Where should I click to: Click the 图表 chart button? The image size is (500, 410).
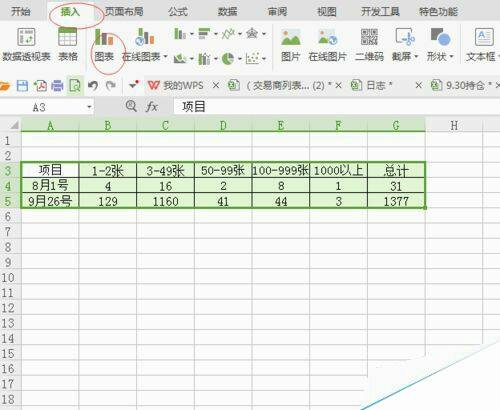[x=104, y=46]
